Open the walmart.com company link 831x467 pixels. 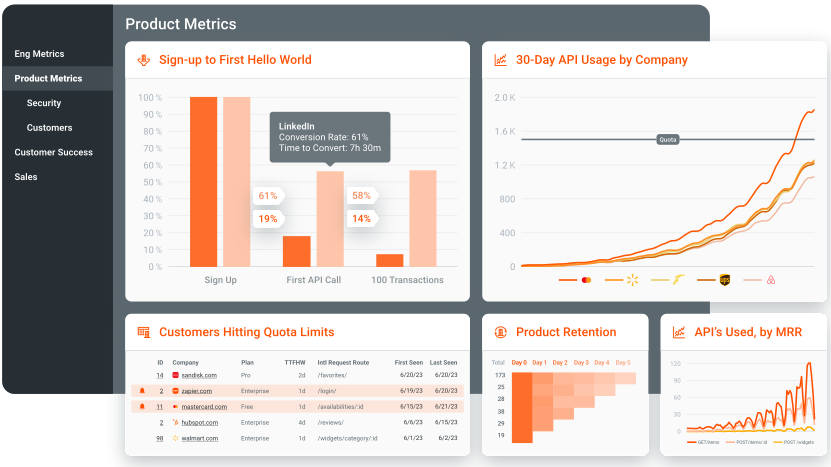(200, 439)
